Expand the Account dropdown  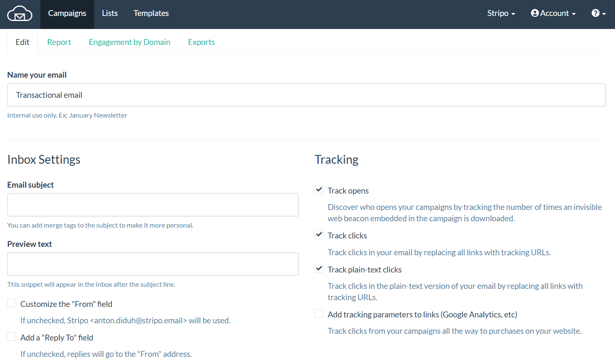point(553,13)
